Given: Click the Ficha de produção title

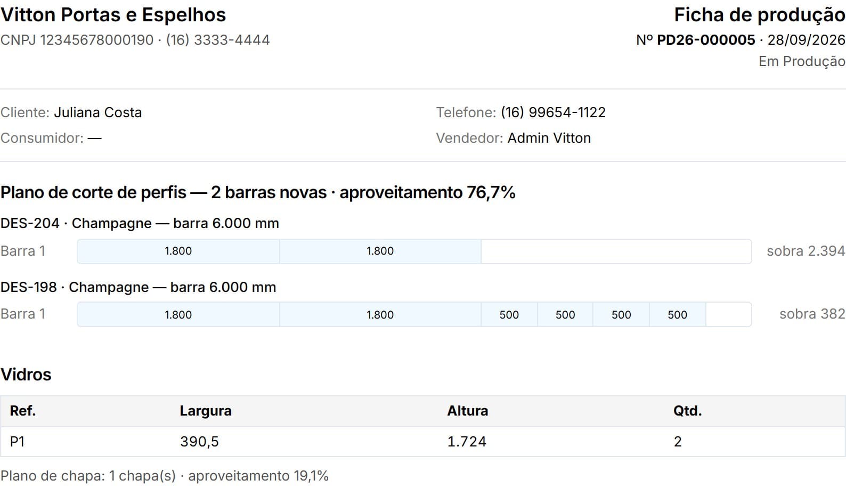Looking at the screenshot, I should click(x=760, y=15).
